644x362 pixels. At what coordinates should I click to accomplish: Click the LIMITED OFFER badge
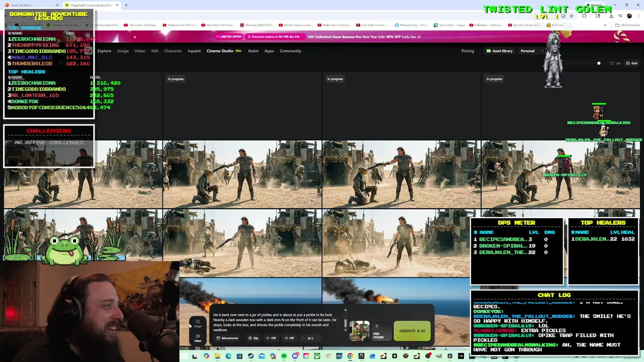[229, 37]
